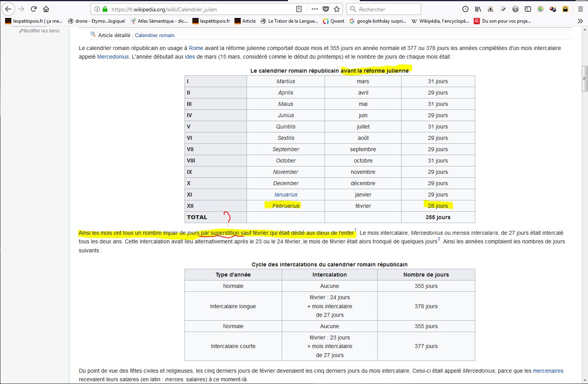Click the Home button in toolbar

[46, 9]
